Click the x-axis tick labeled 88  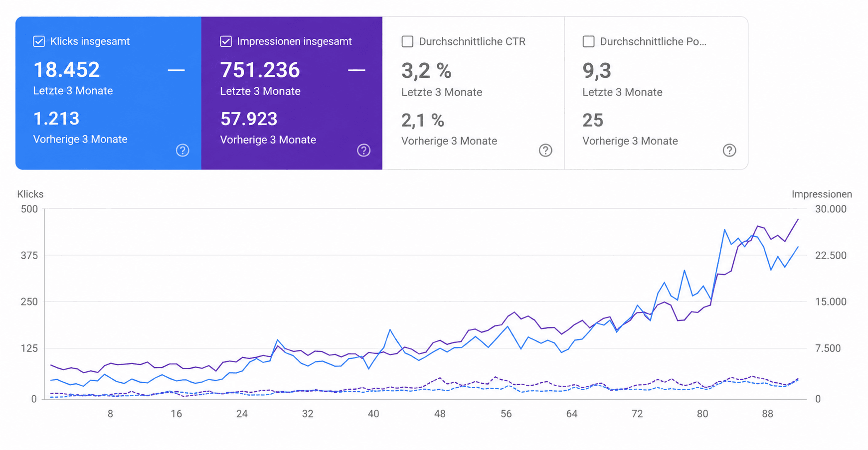coord(768,414)
